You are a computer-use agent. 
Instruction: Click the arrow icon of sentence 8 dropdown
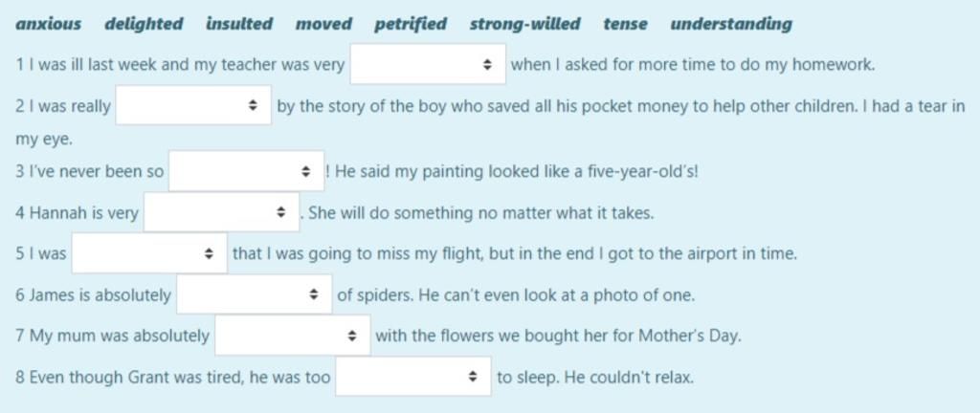(473, 377)
